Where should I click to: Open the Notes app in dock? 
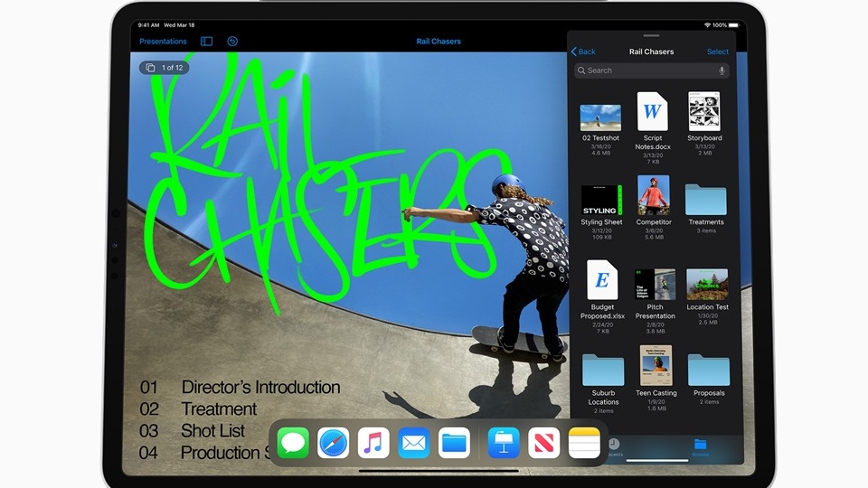pos(584,443)
